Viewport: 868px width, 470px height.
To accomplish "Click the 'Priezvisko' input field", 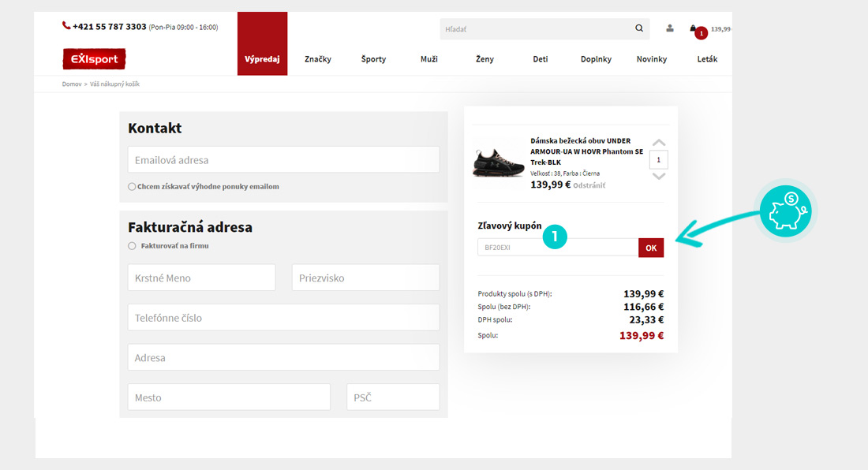I will [366, 278].
